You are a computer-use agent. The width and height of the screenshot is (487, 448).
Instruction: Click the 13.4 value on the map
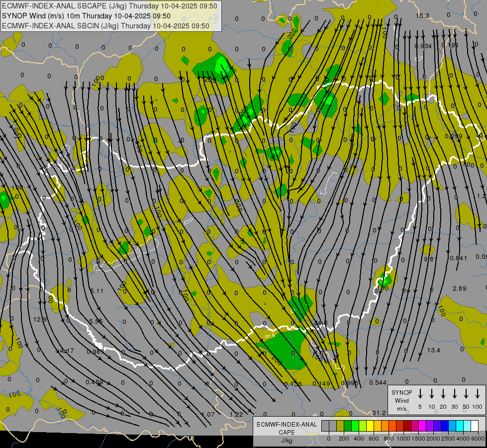[434, 350]
